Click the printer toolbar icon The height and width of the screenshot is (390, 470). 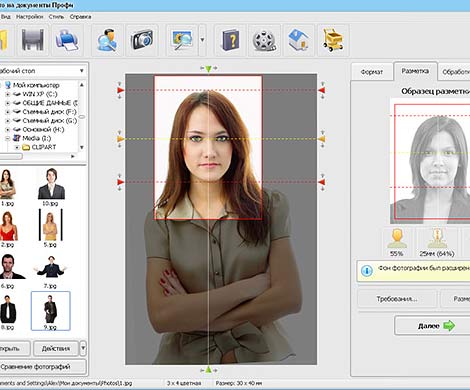pyautogui.click(x=67, y=40)
